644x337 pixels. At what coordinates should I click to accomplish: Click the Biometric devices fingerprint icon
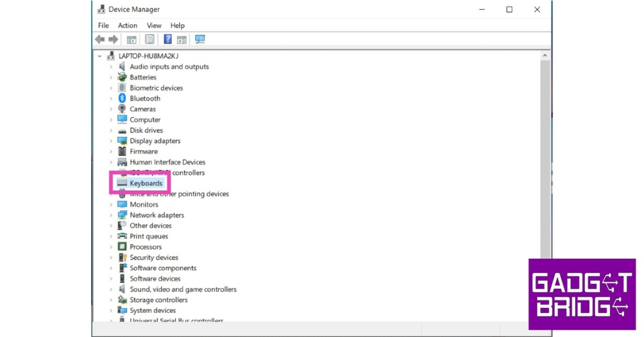tap(122, 88)
